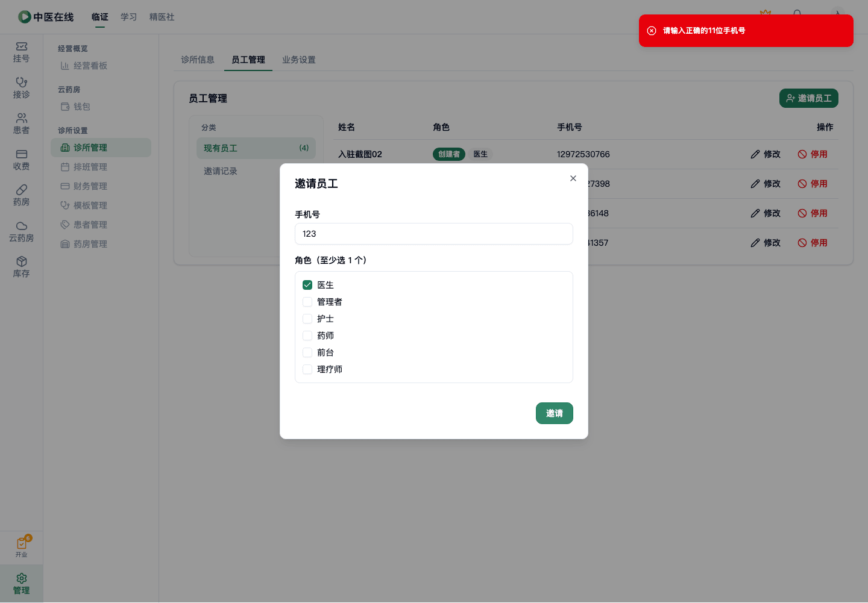Click 修改 in row ending 1357
Screen dimensions: 868x603
(766, 243)
